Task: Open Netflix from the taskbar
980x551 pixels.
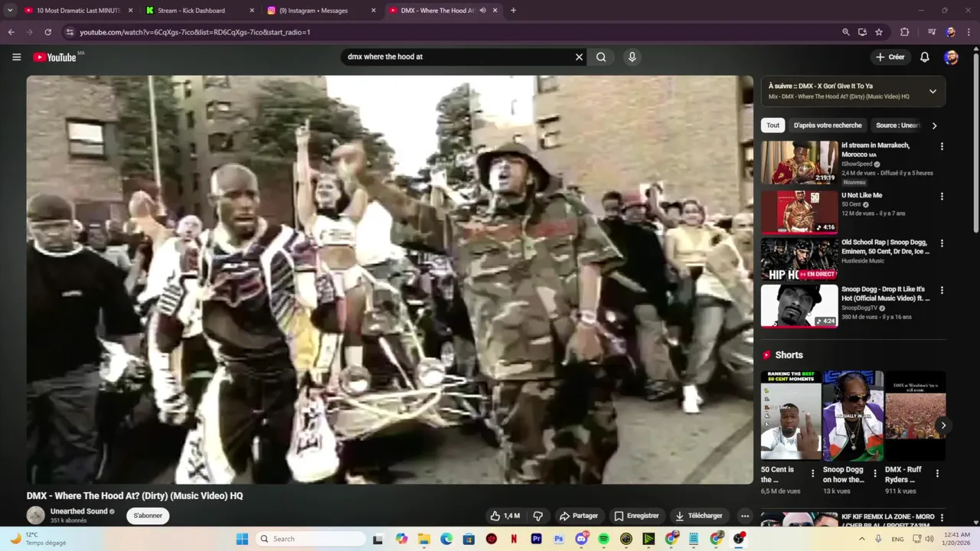Action: point(514,539)
